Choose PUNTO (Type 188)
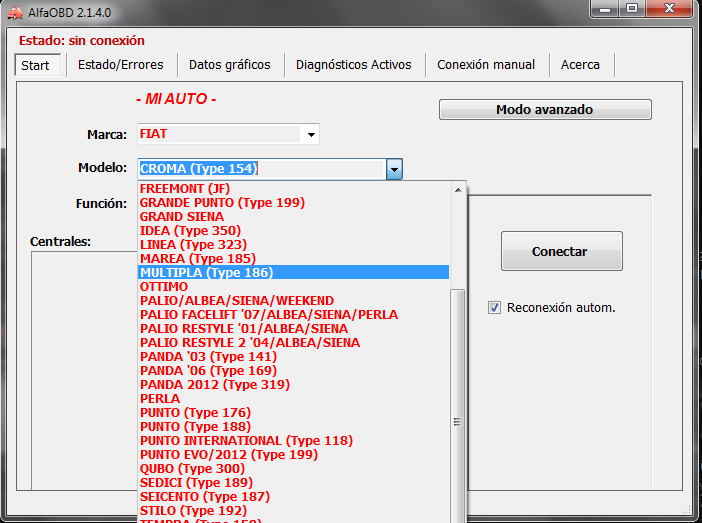702x523 pixels. [x=293, y=426]
